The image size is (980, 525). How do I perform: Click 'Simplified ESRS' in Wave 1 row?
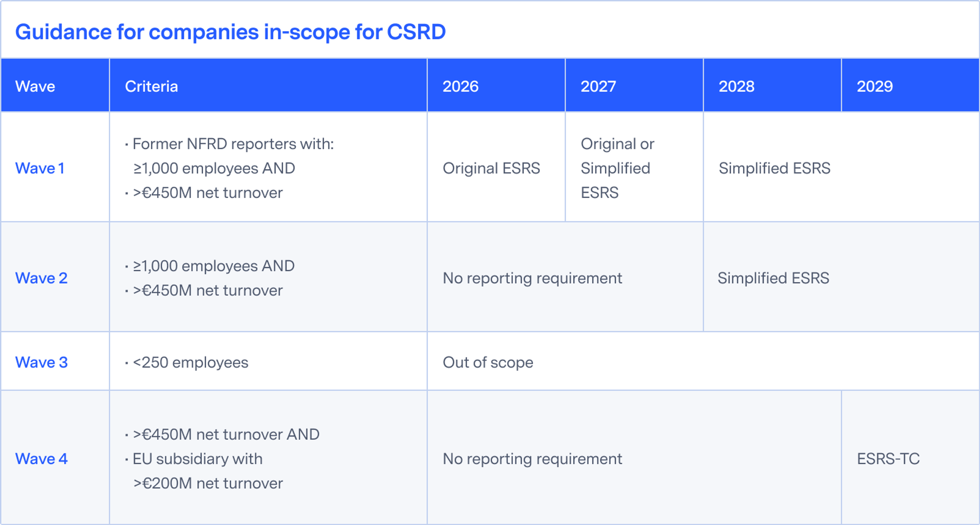[774, 168]
